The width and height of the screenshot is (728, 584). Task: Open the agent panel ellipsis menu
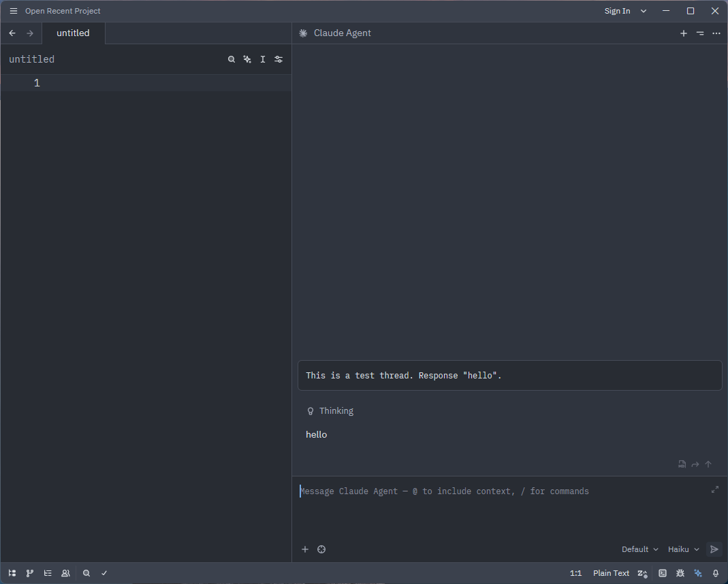click(716, 33)
